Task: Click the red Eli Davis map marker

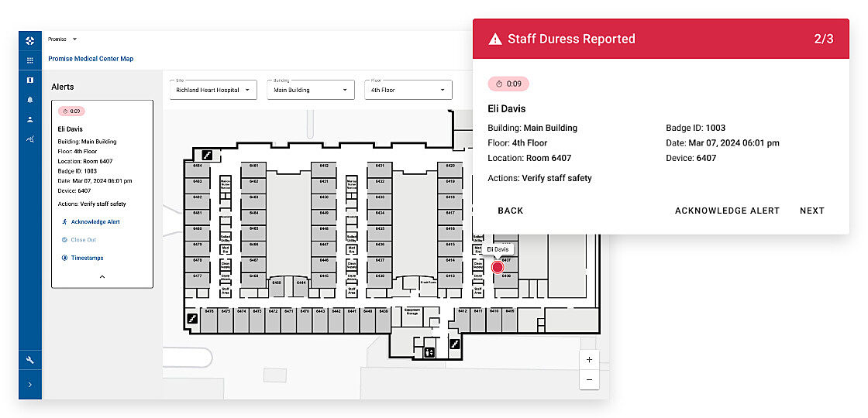Action: pyautogui.click(x=498, y=267)
